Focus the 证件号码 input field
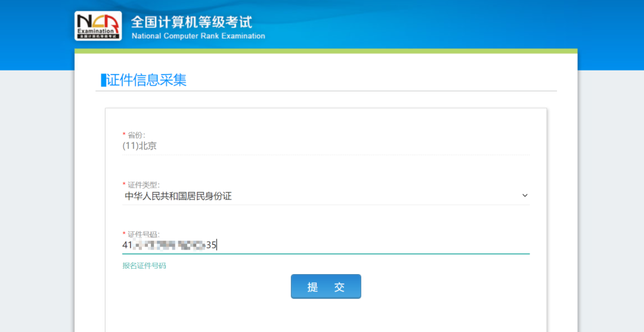644x332 pixels. pyautogui.click(x=326, y=245)
